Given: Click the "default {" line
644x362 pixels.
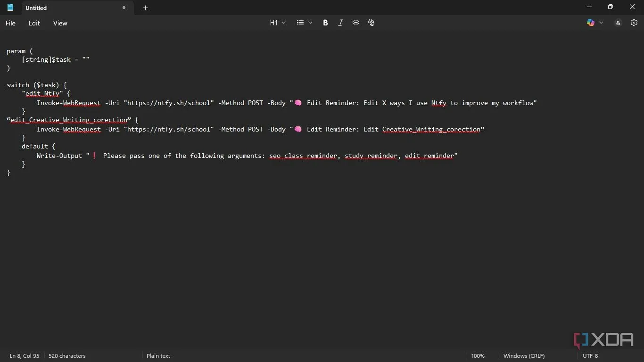Looking at the screenshot, I should [39, 146].
